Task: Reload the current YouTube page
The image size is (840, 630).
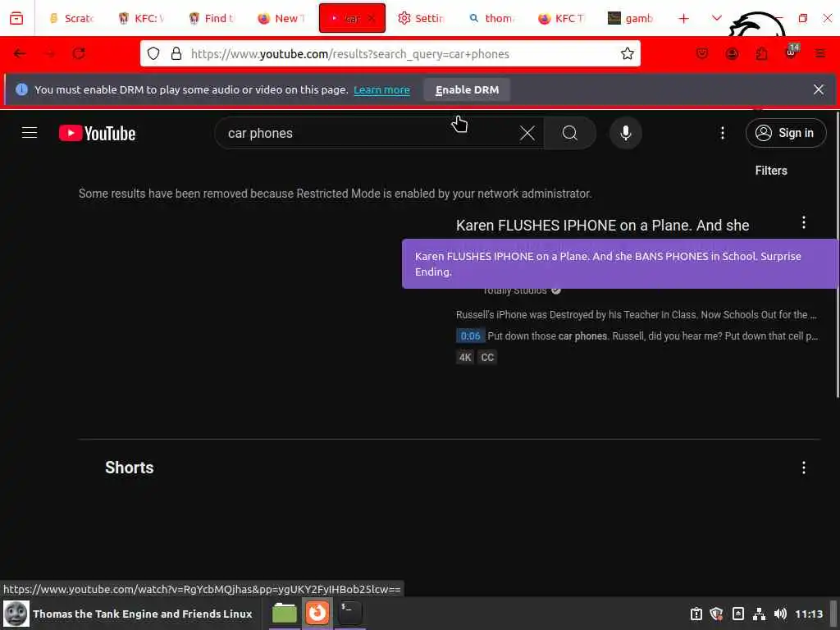Action: tap(79, 53)
